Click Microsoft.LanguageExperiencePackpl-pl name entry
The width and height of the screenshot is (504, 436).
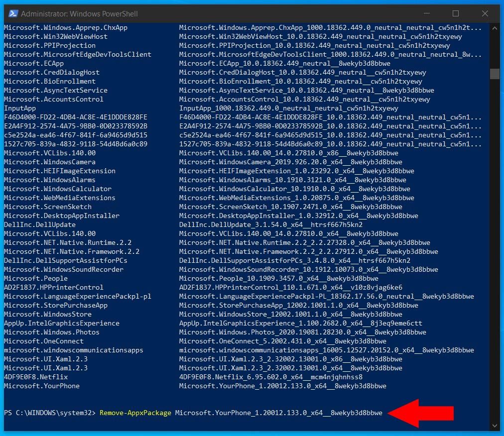point(78,296)
